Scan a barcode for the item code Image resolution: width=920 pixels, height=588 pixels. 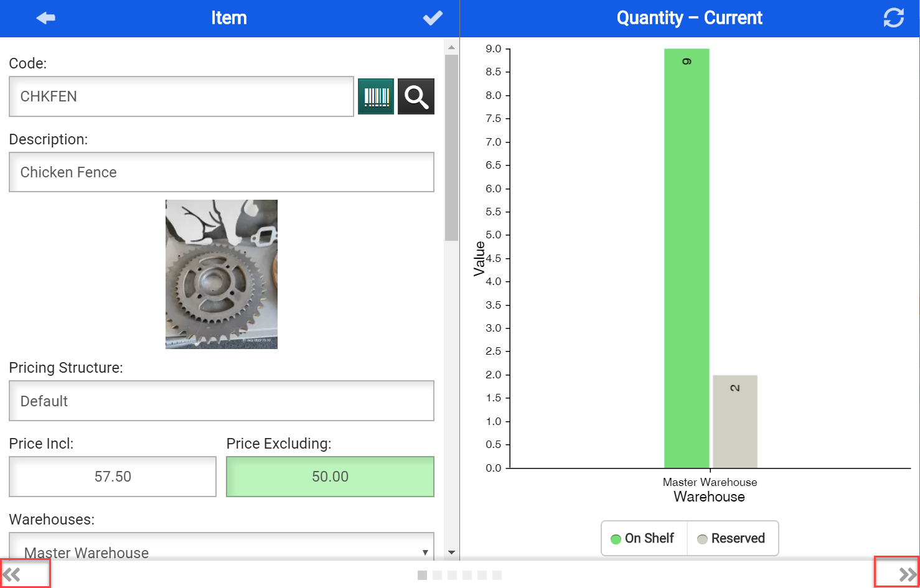click(x=376, y=96)
